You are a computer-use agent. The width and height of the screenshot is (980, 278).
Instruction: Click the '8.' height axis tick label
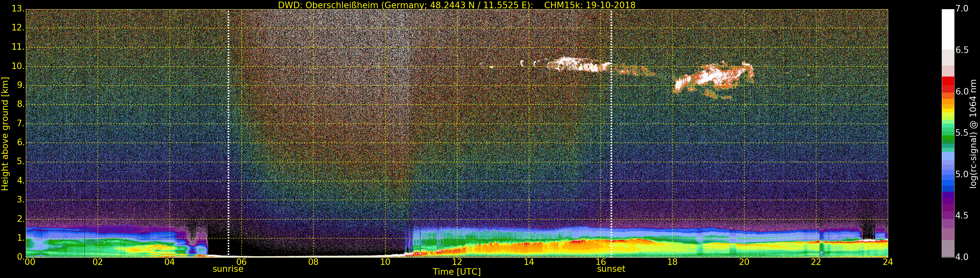pos(21,104)
